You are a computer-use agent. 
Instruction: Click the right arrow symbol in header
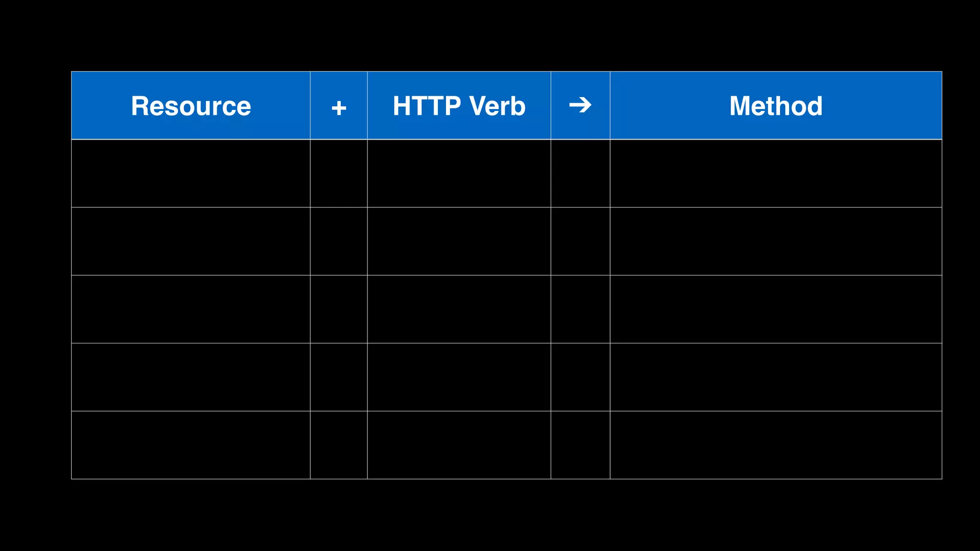pyautogui.click(x=580, y=105)
